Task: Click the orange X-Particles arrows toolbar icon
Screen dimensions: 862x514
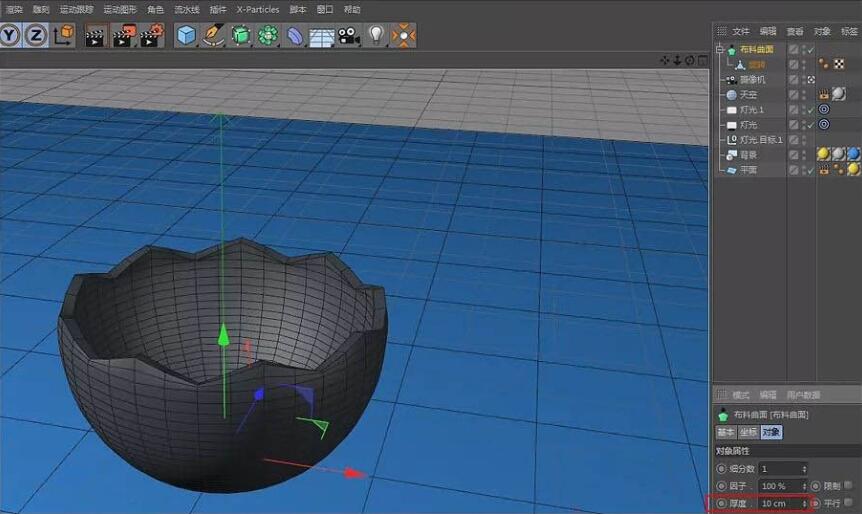Action: [x=404, y=36]
